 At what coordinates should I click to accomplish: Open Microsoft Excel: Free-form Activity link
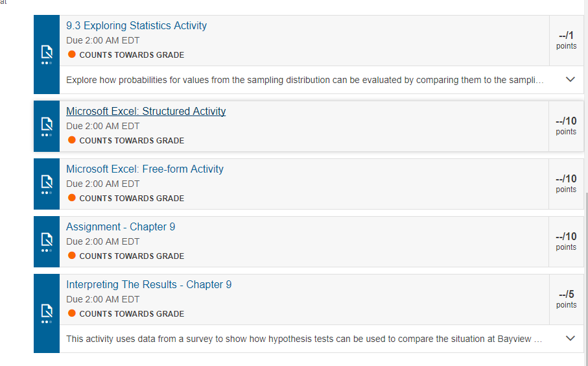[x=145, y=169]
